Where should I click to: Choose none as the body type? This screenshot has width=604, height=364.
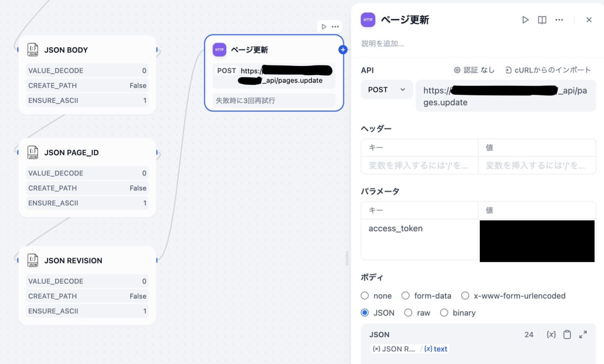coord(365,296)
